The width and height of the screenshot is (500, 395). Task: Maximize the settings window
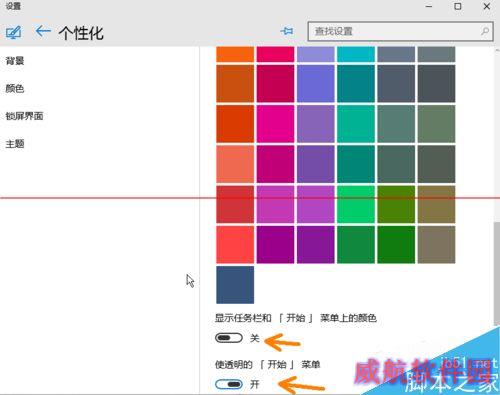[458, 6]
